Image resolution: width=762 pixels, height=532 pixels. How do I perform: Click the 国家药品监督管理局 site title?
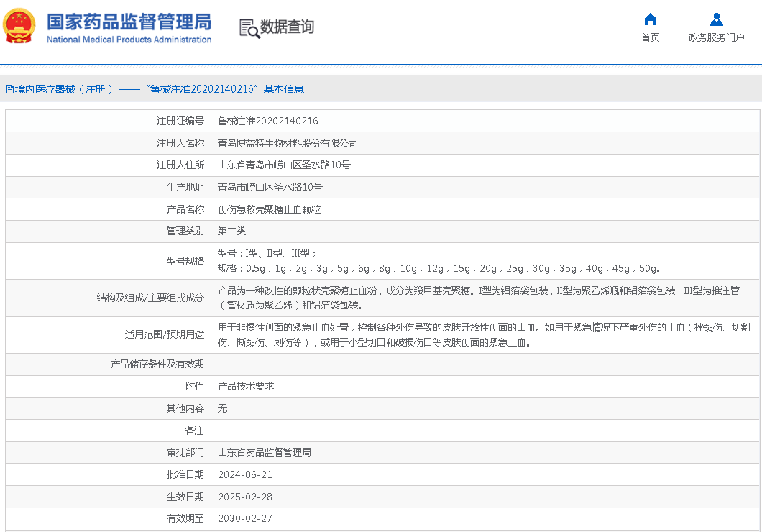[129, 21]
